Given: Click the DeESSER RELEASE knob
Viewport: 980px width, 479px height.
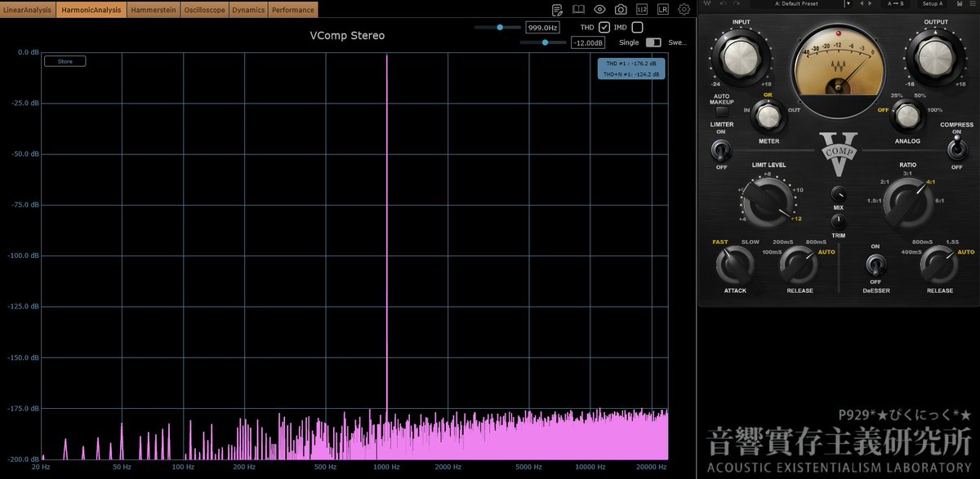Looking at the screenshot, I should [x=939, y=264].
